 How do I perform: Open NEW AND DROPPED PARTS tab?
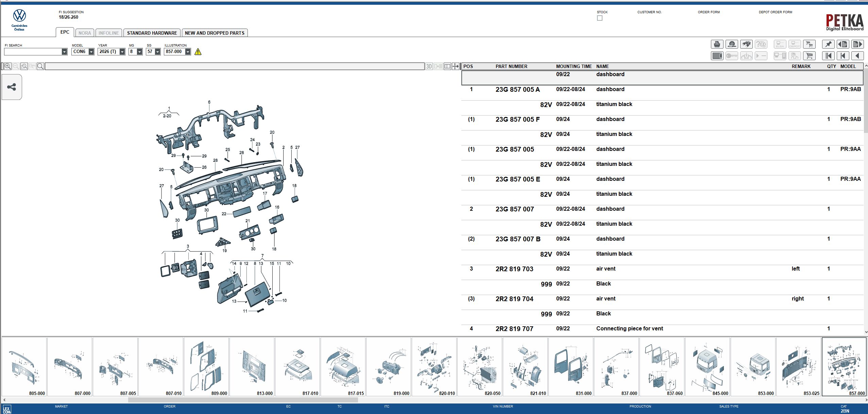coord(215,33)
